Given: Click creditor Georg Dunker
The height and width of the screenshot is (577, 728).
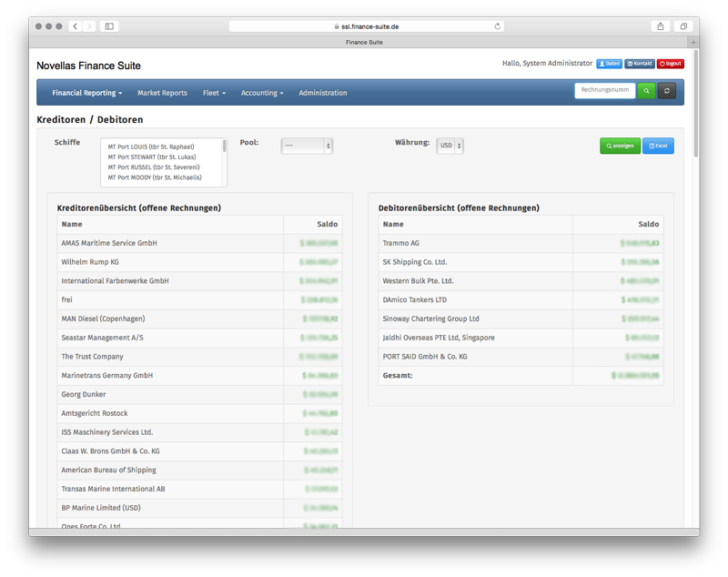Looking at the screenshot, I should coord(84,395).
